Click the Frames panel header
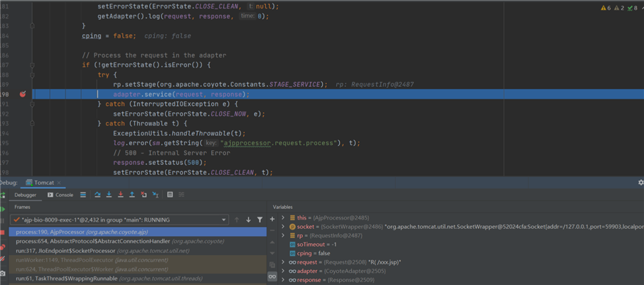 [x=22, y=207]
